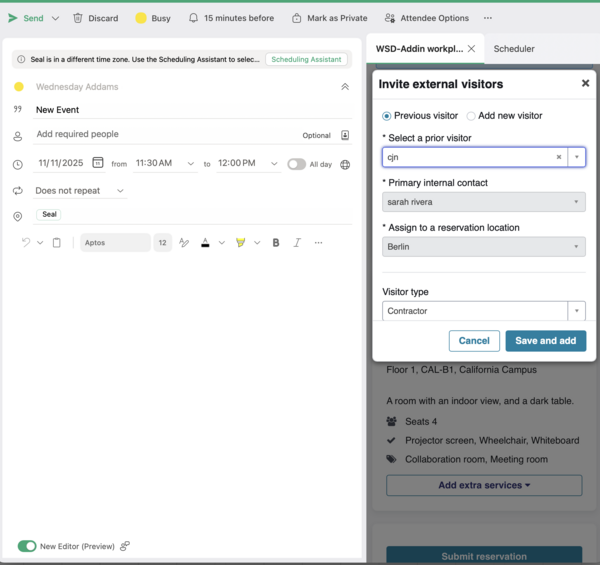The height and width of the screenshot is (565, 600).
Task: Open the Send options chevron
Action: 55,18
